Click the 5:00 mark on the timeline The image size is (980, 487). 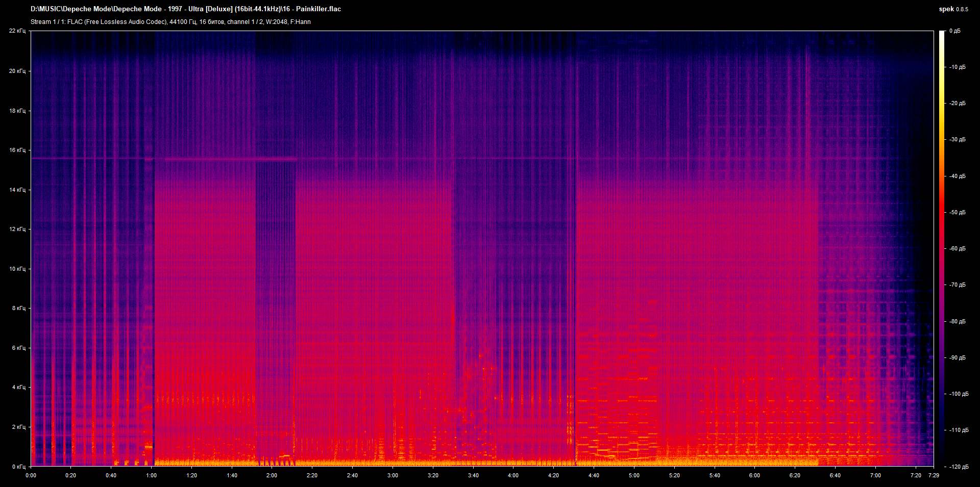click(x=634, y=475)
